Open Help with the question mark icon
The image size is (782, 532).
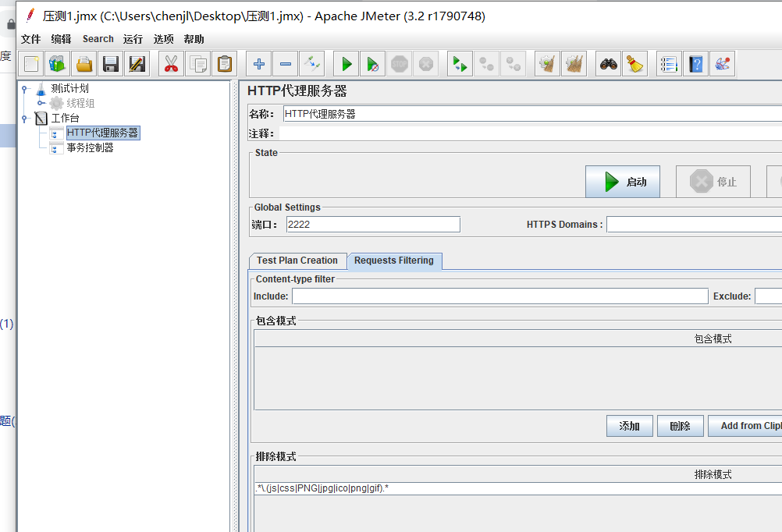click(x=695, y=64)
